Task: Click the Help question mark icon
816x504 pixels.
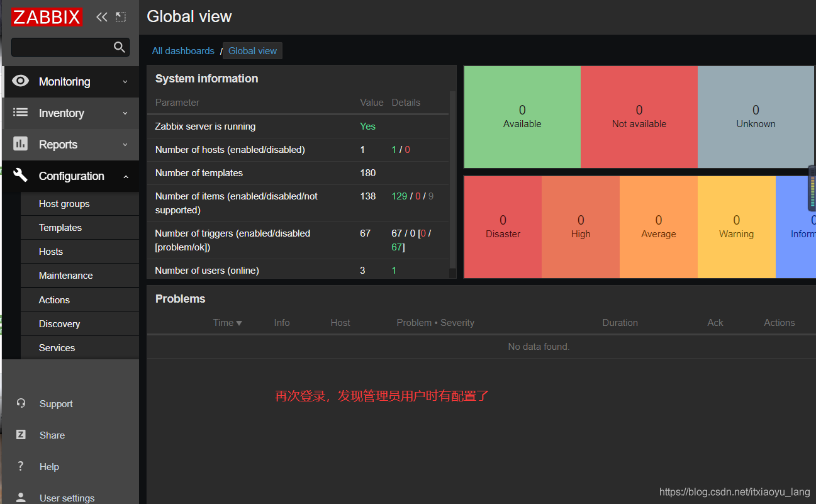Action: point(21,466)
